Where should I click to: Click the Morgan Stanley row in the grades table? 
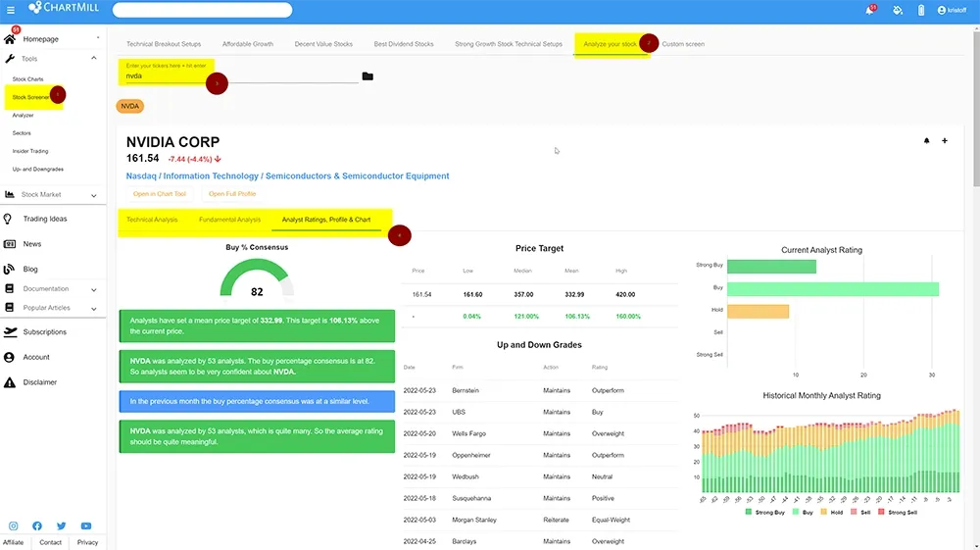tap(540, 520)
